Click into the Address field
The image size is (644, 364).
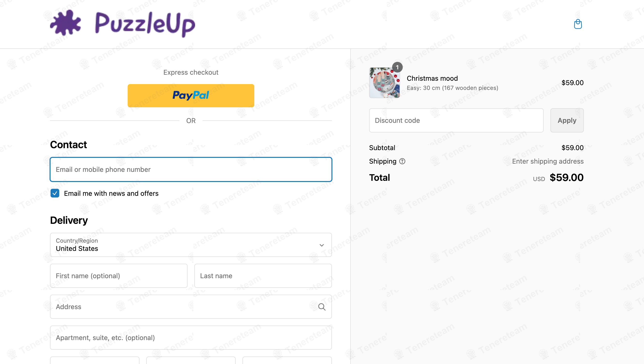pyautogui.click(x=183, y=307)
